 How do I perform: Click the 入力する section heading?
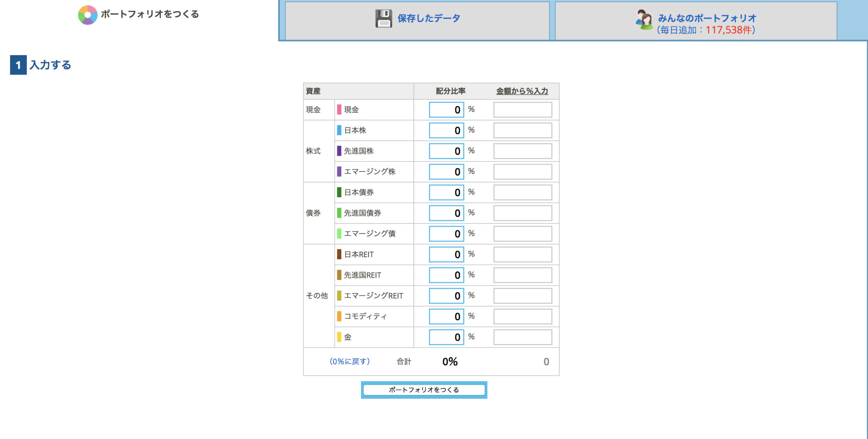click(50, 65)
